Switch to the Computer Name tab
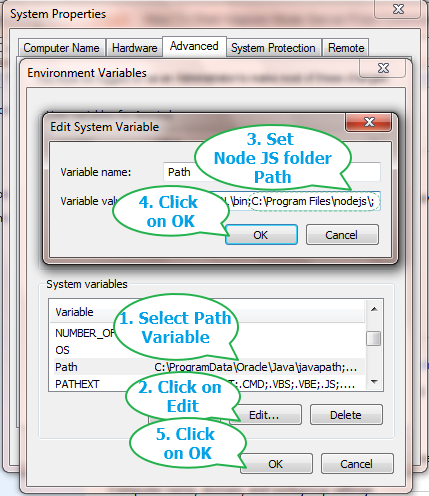The height and width of the screenshot is (496, 429). (x=62, y=48)
